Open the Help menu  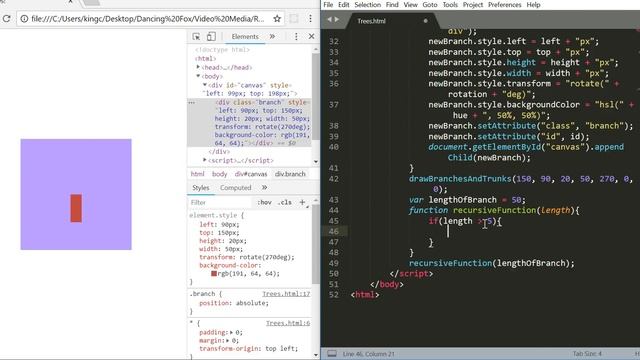pyautogui.click(x=533, y=5)
